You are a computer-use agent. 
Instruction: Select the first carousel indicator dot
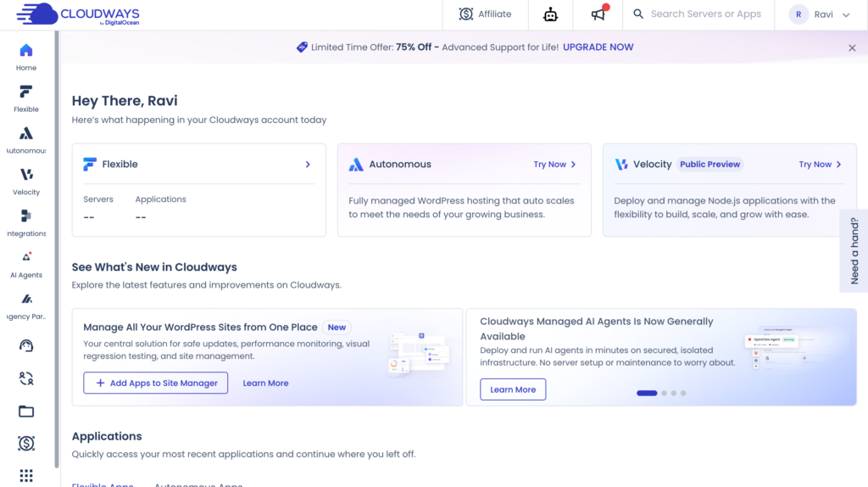647,394
